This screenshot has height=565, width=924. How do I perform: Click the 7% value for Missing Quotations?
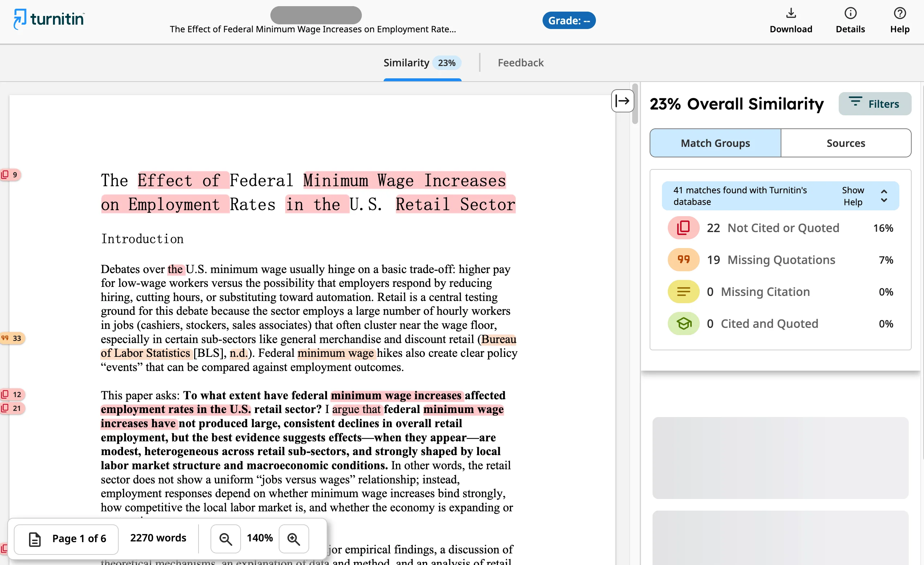886,260
